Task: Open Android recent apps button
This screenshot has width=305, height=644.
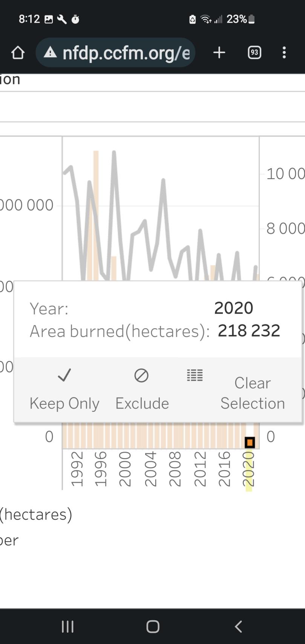Action: 67,627
